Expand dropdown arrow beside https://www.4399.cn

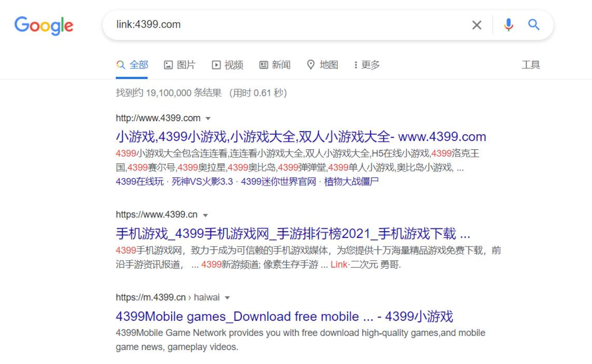pyautogui.click(x=205, y=215)
